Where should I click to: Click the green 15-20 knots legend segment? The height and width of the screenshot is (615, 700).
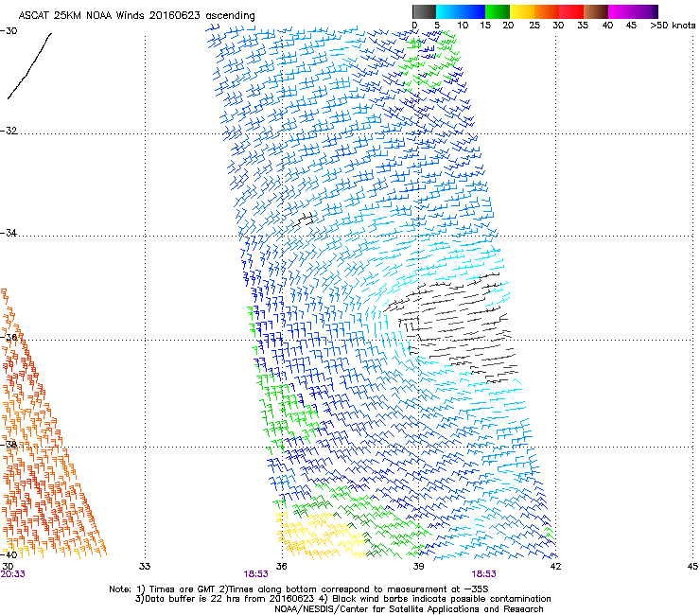pos(498,11)
